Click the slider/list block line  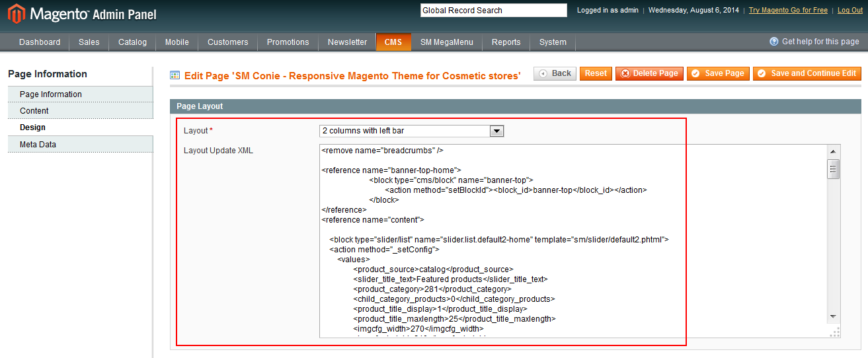(499, 240)
